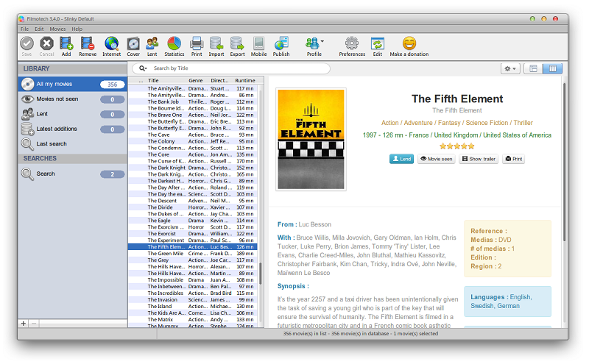Sort the list by Genre column
The height and width of the screenshot is (364, 589).
coord(197,80)
